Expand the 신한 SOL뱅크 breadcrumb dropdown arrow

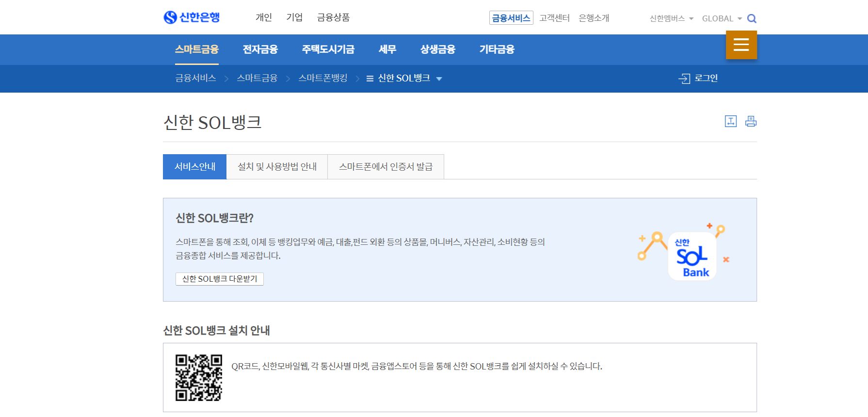pos(439,79)
